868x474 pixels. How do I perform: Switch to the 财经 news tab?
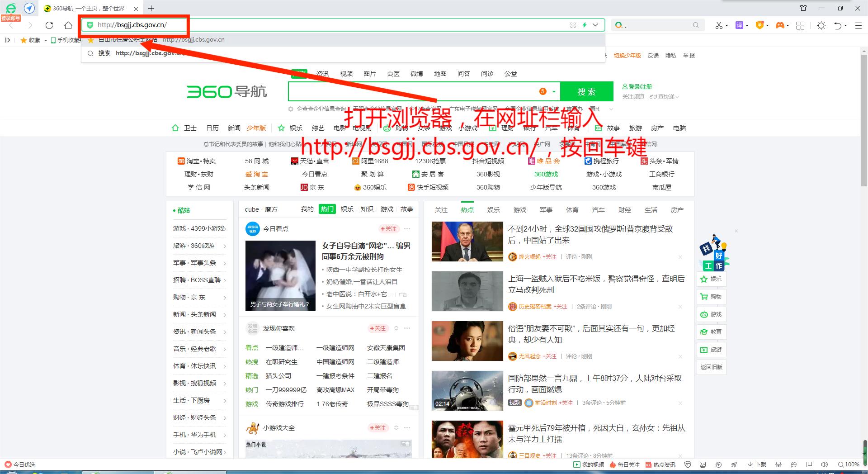point(625,210)
